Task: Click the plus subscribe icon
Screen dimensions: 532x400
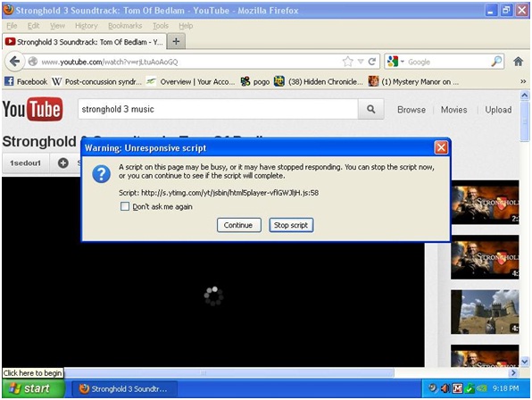Action: coord(62,163)
